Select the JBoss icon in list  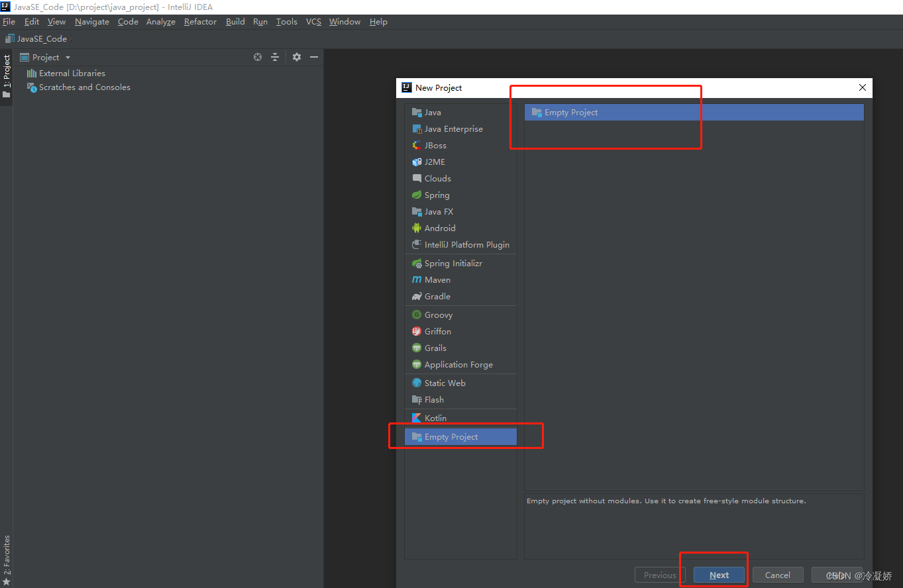(417, 146)
